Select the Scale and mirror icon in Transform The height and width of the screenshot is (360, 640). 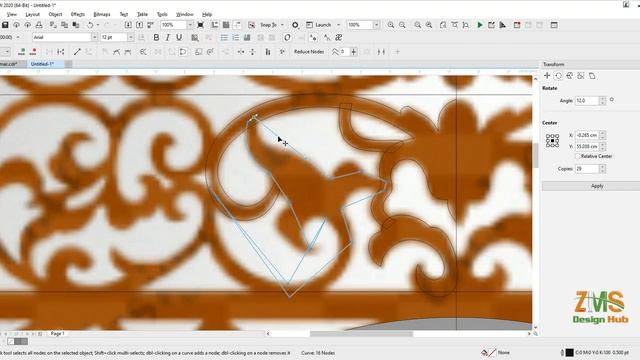point(569,76)
